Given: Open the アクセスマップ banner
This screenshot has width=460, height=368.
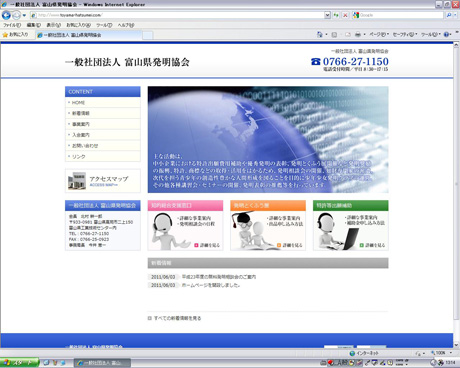Looking at the screenshot, I should [x=103, y=181].
